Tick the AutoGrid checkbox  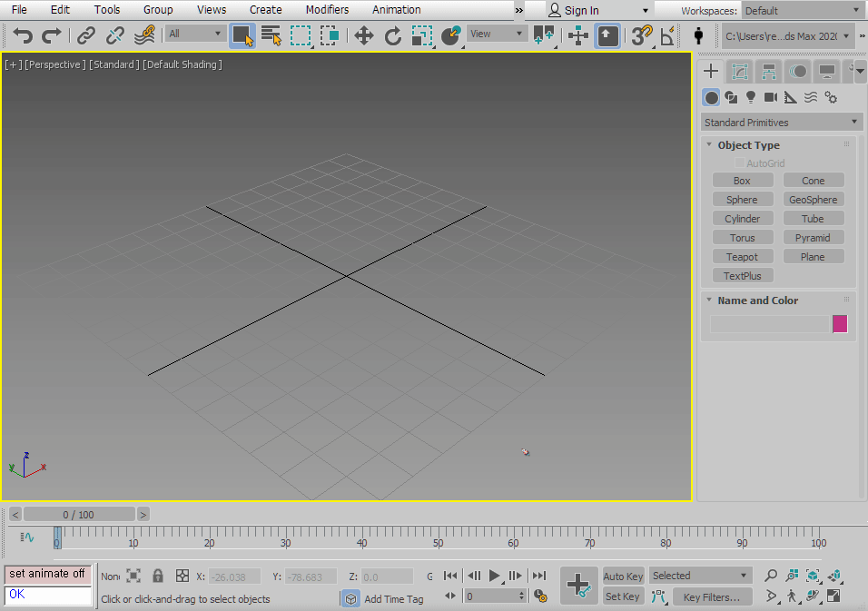(740, 163)
